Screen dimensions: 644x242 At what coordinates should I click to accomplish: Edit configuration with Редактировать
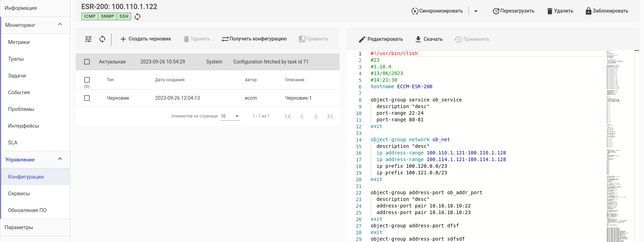(x=381, y=39)
